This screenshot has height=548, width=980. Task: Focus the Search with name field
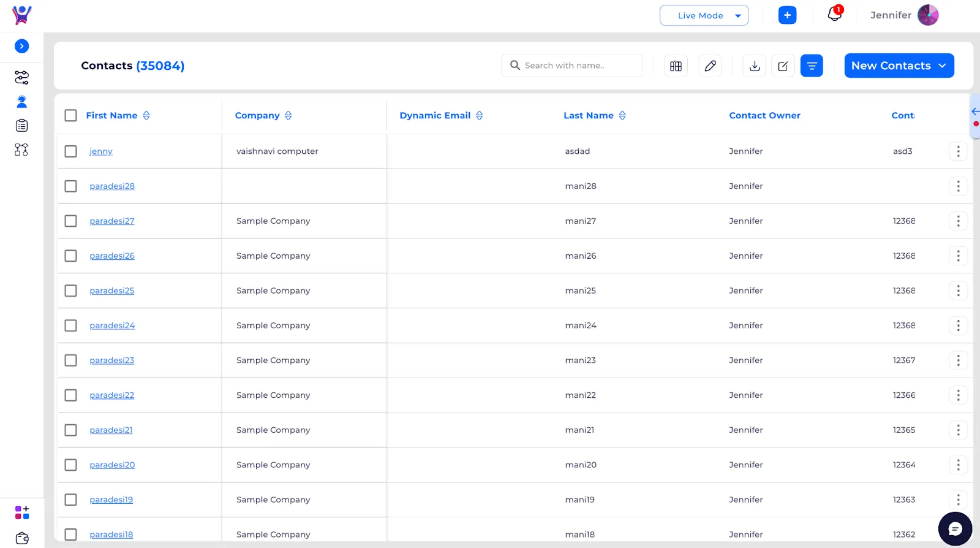click(572, 66)
